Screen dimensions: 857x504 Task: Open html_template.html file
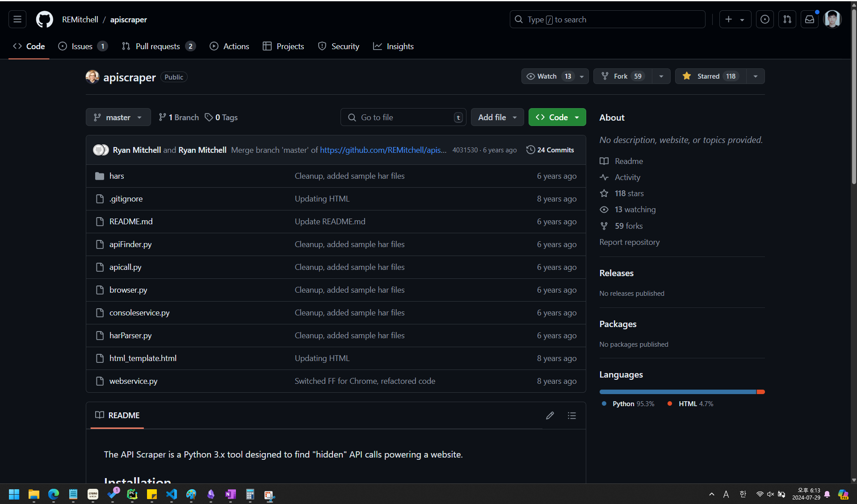point(143,358)
